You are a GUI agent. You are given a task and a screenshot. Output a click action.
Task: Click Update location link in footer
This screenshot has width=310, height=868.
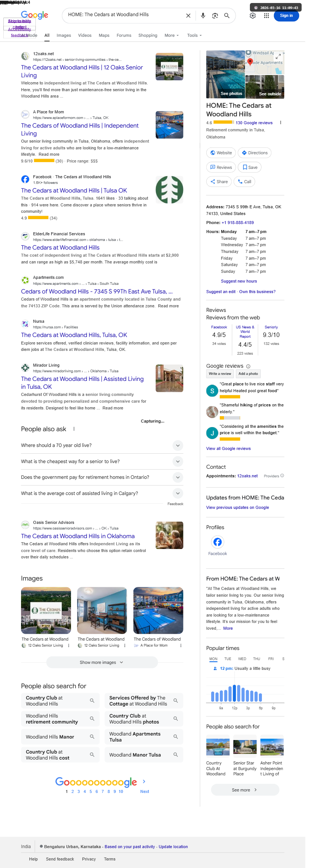173,847
